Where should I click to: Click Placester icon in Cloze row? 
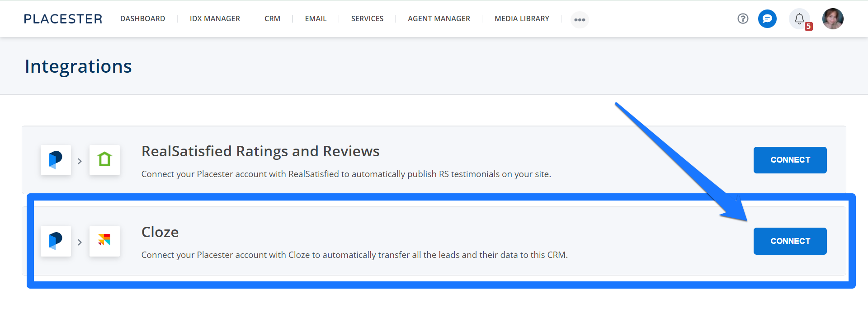coord(56,241)
